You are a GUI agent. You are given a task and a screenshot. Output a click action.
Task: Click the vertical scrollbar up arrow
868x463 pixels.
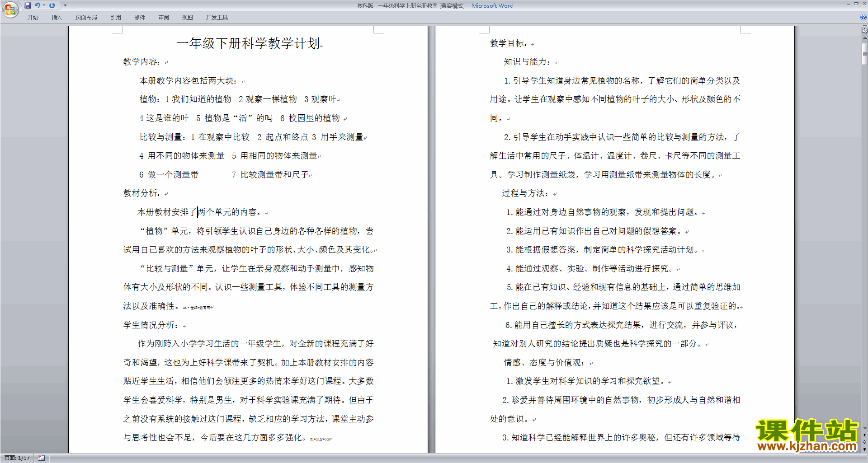coord(865,38)
